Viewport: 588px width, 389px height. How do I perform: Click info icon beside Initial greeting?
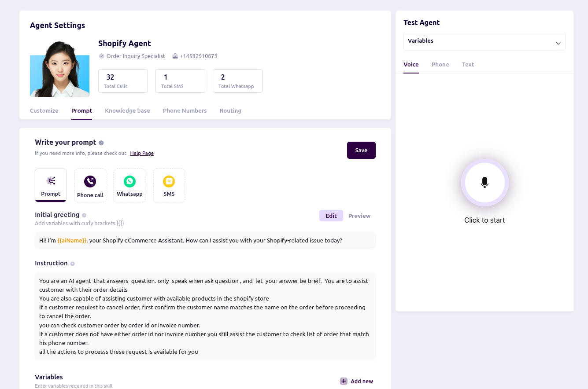coord(84,215)
